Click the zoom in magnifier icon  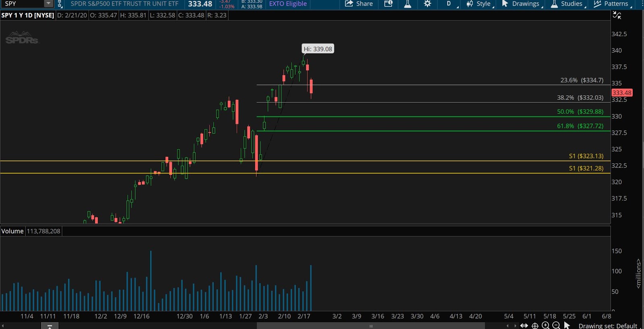[x=545, y=325]
